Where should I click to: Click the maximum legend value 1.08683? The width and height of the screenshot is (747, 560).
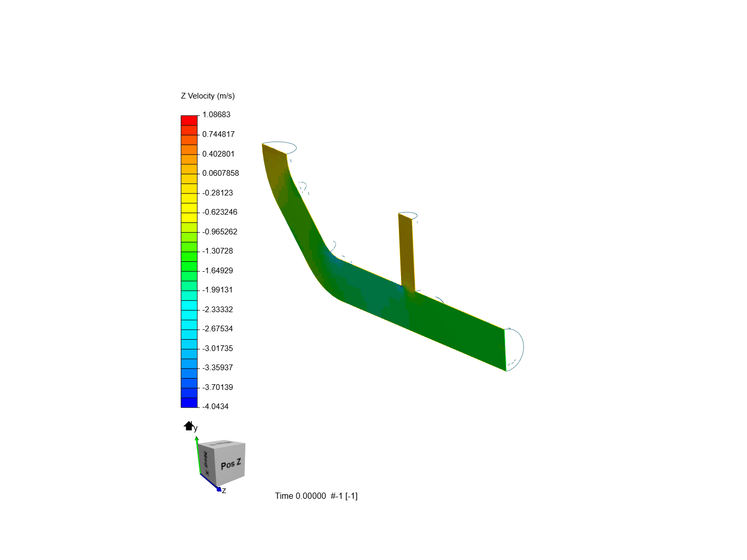pos(216,115)
